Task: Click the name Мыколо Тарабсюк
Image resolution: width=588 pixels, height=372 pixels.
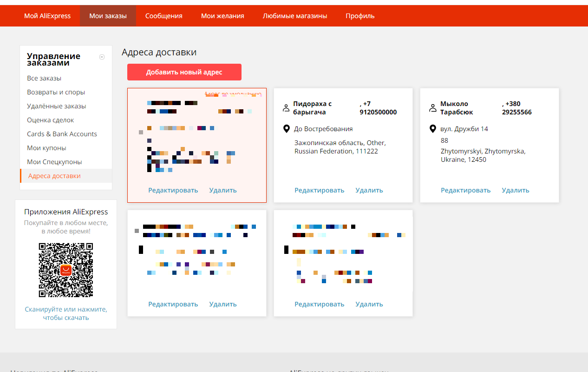Action: 457,108
